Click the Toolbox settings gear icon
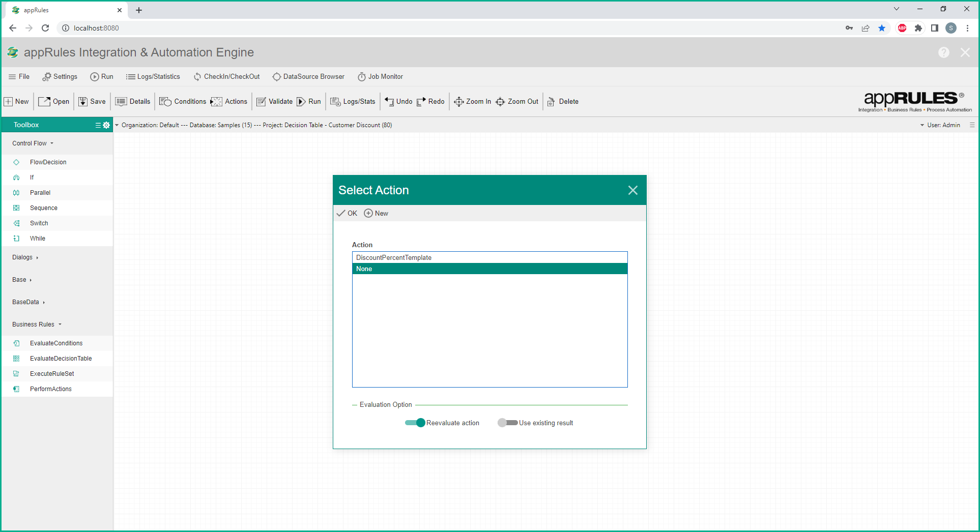The image size is (980, 532). coord(106,125)
